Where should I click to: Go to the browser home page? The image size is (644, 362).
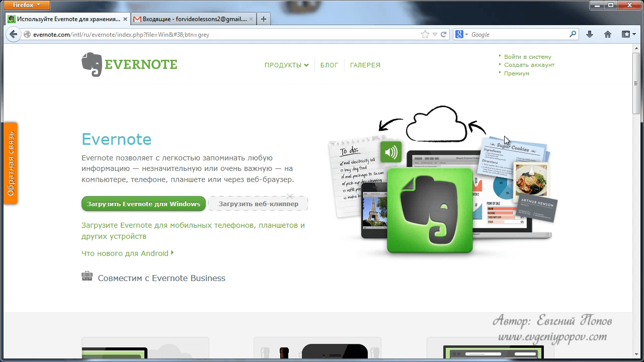tap(608, 35)
